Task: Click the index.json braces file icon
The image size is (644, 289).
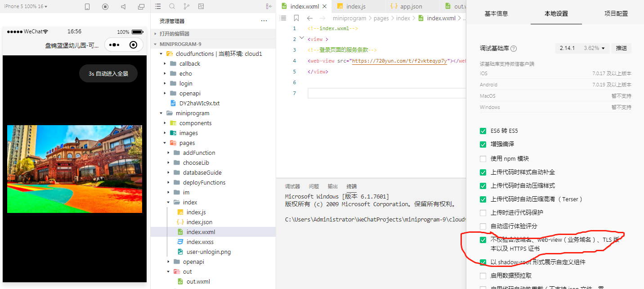Action: [180, 222]
